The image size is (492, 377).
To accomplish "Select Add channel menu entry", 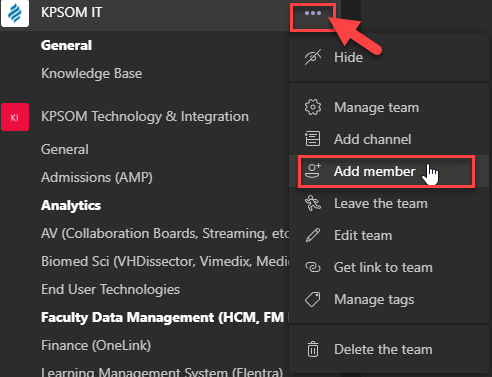I will 389,139.
